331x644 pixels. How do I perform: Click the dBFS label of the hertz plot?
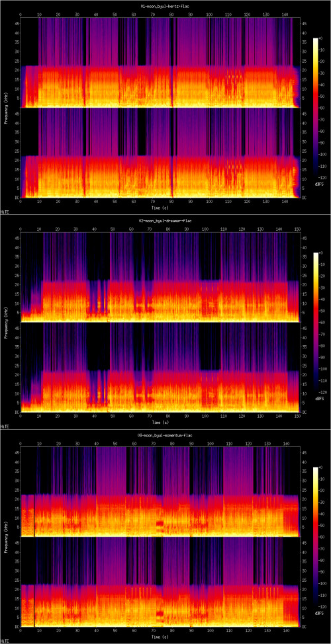pos(319,184)
